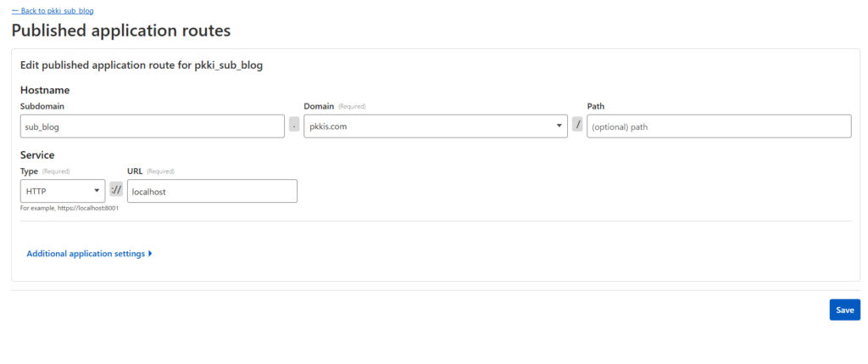The image size is (868, 364).
Task: Click the :// separator next to the URL field
Action: coord(116,190)
